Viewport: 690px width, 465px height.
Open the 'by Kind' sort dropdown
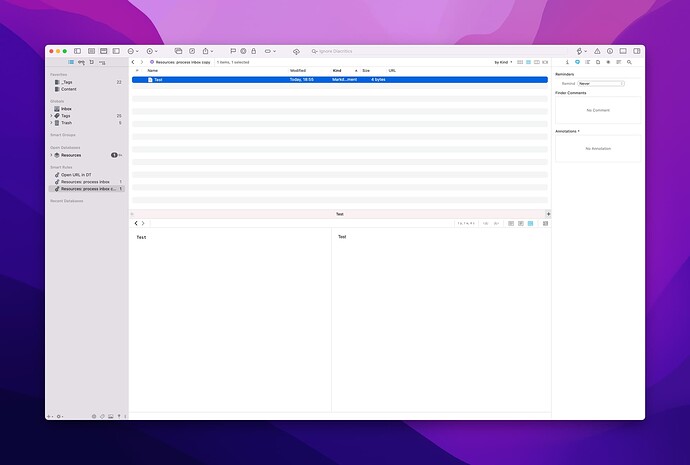pyautogui.click(x=503, y=62)
